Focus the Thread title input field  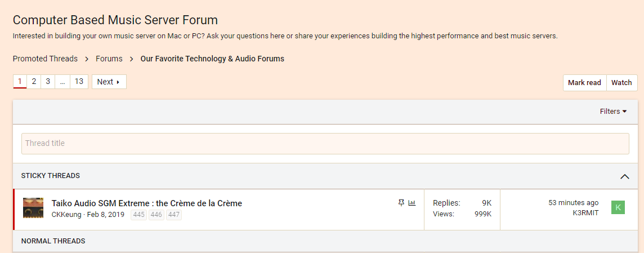pyautogui.click(x=325, y=144)
